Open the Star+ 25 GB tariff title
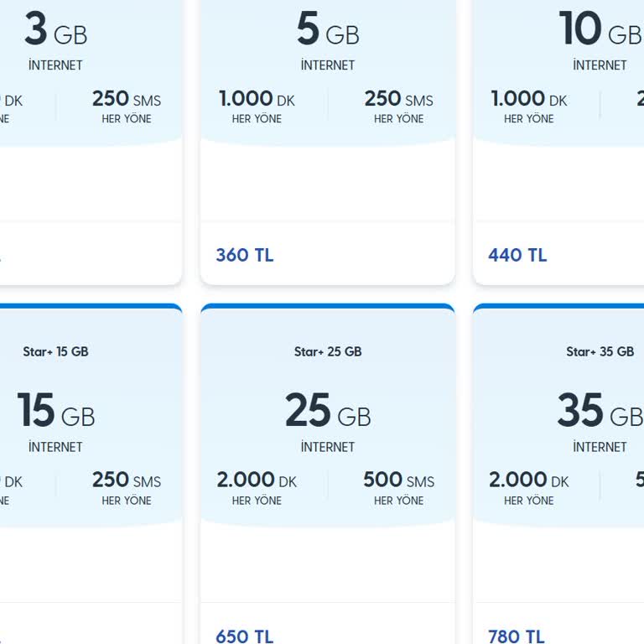Viewport: 644px width, 644px height. 328,351
